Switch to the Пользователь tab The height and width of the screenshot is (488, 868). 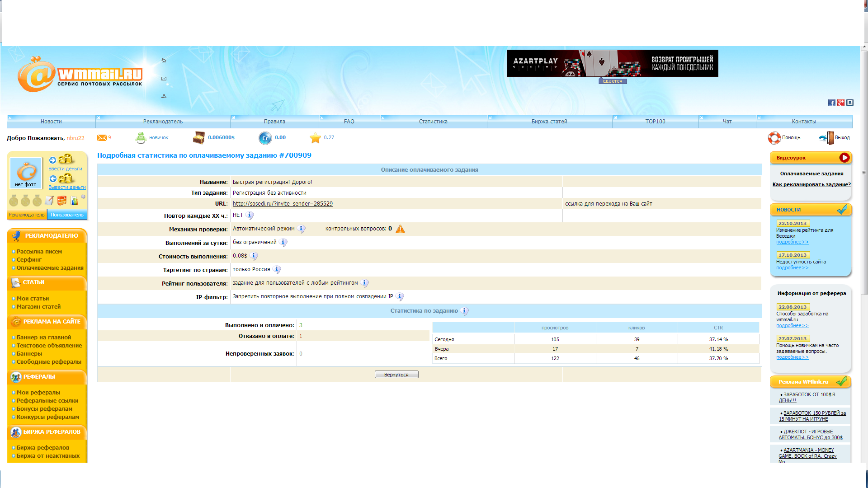pos(67,215)
